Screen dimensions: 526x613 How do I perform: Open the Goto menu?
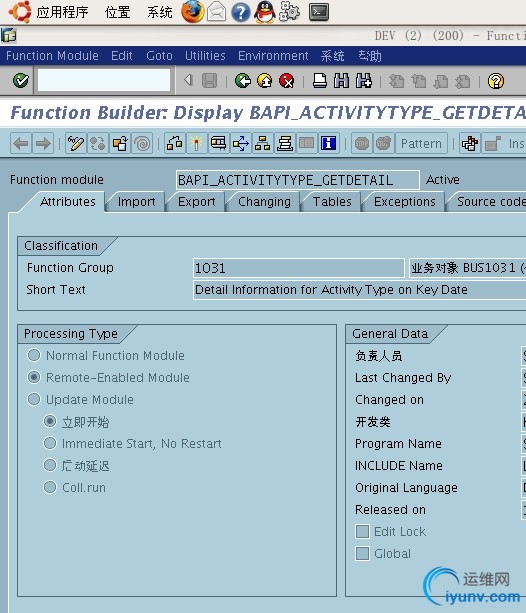(159, 56)
